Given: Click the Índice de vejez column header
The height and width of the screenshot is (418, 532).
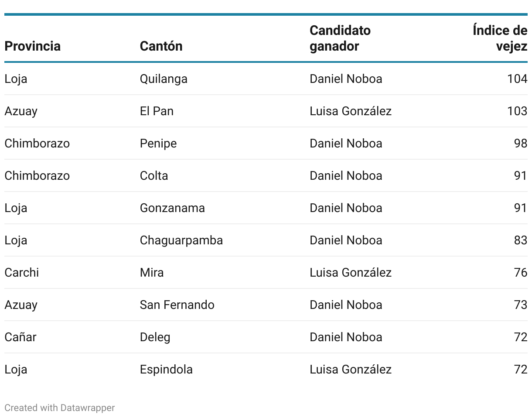Looking at the screenshot, I should click(x=500, y=38).
